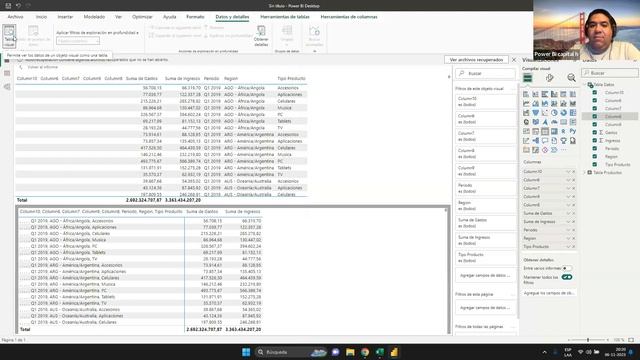
Task: Choose the Azure Maps visual
Action: pyautogui.click(x=545, y=122)
